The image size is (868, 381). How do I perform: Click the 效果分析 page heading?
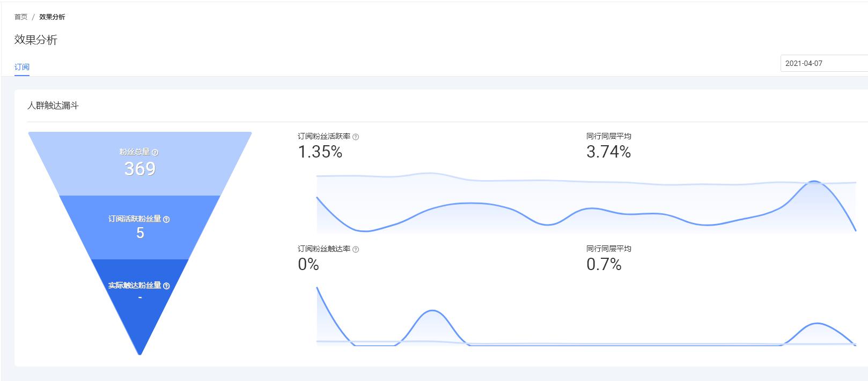(36, 40)
